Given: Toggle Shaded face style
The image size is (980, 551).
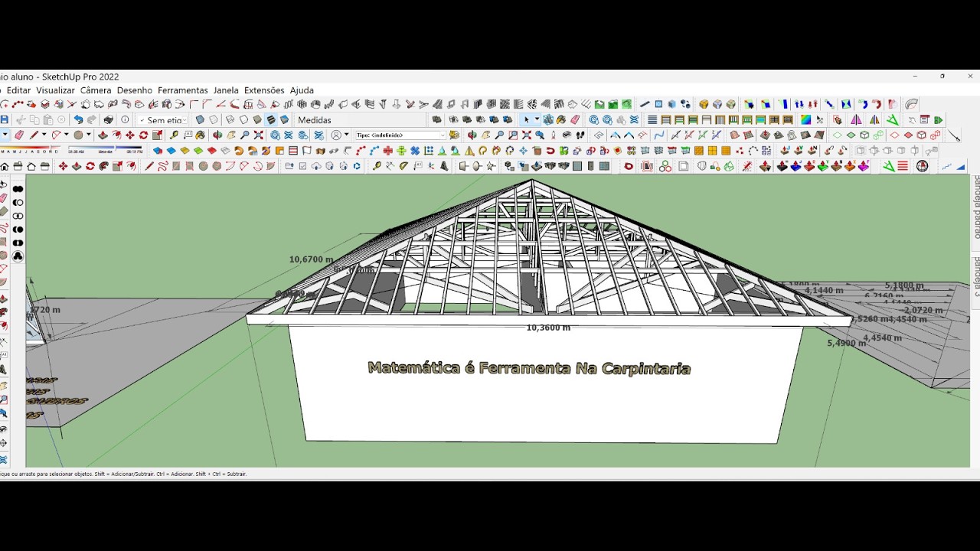Looking at the screenshot, I should click(257, 119).
